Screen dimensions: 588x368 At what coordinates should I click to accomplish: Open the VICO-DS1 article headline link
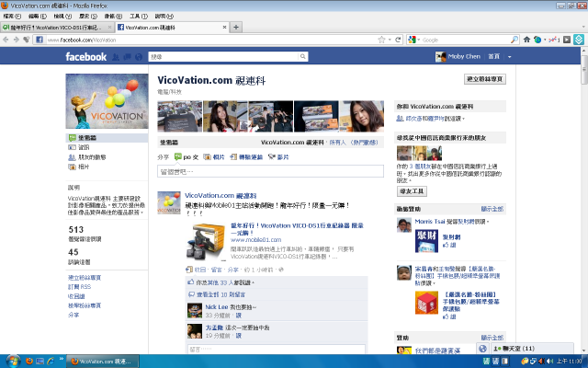pyautogui.click(x=297, y=229)
